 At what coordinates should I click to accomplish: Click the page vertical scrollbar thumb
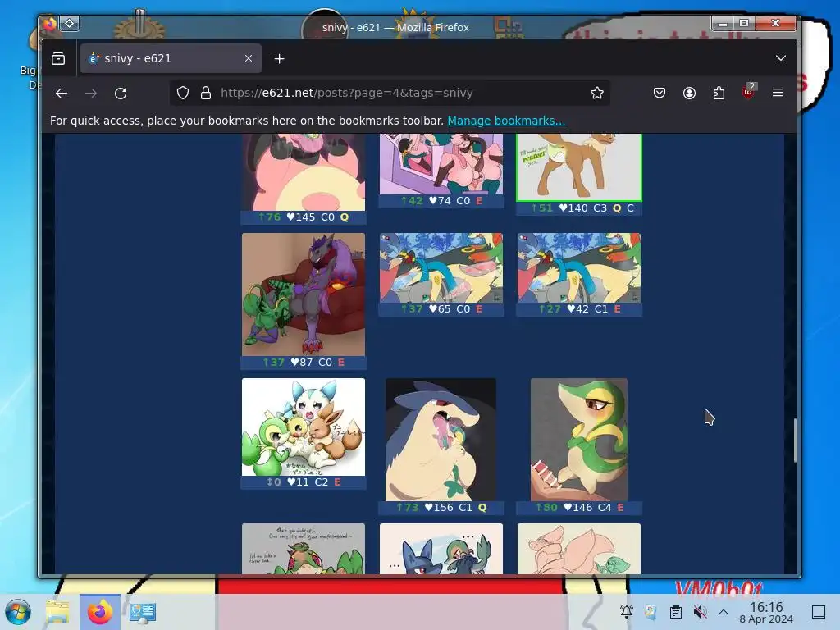click(795, 441)
